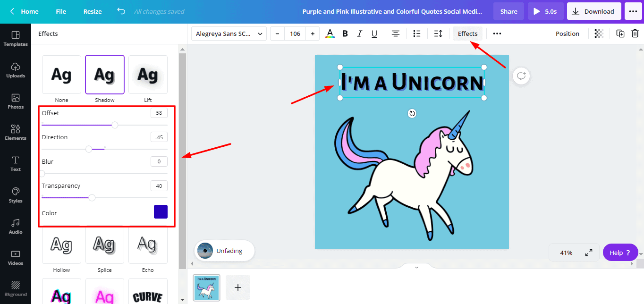Open the text color picker
The image size is (644, 304).
tap(330, 34)
